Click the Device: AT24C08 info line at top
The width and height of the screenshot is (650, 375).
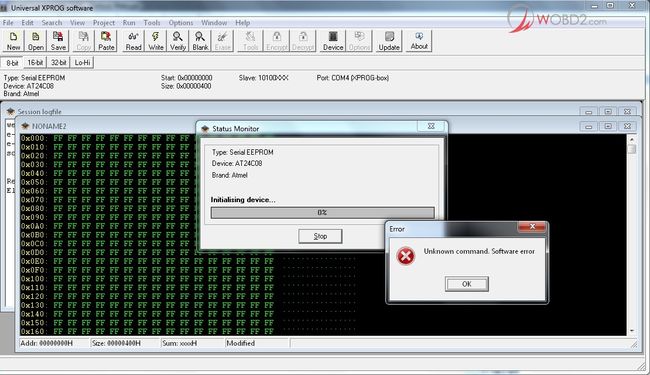click(29, 86)
